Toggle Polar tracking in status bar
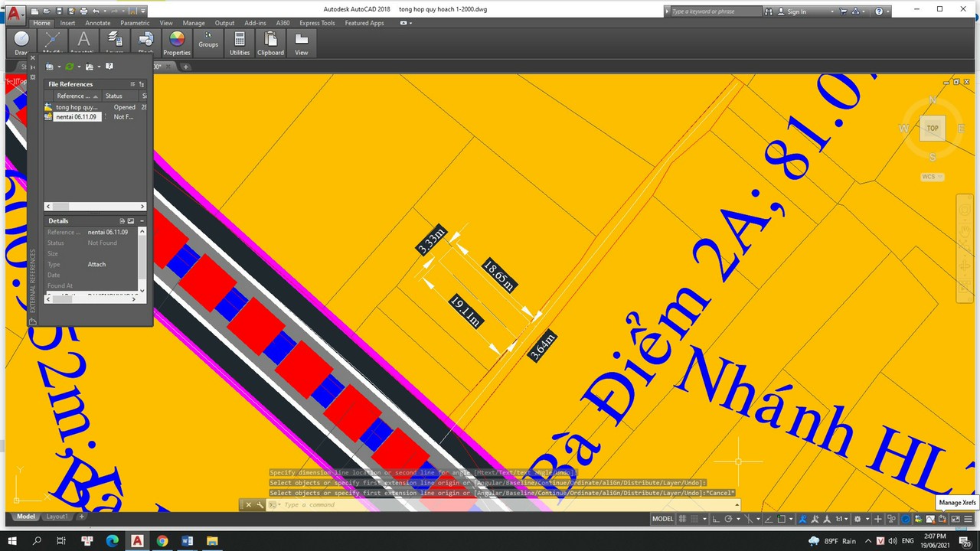980x551 pixels. [x=728, y=519]
